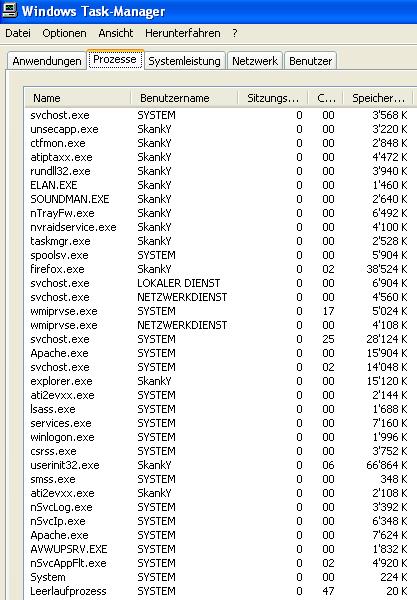The width and height of the screenshot is (417, 600).
Task: Switch to the Anwendungen tab
Action: [x=47, y=61]
